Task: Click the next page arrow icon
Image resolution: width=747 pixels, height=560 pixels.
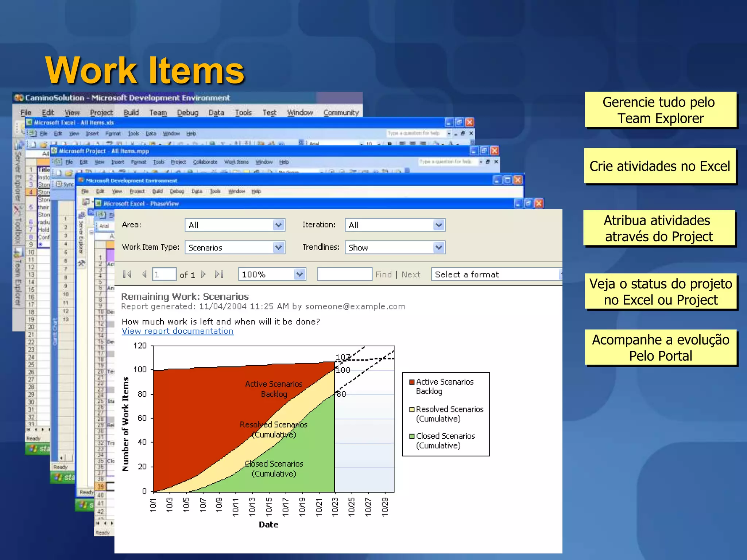Action: (204, 274)
